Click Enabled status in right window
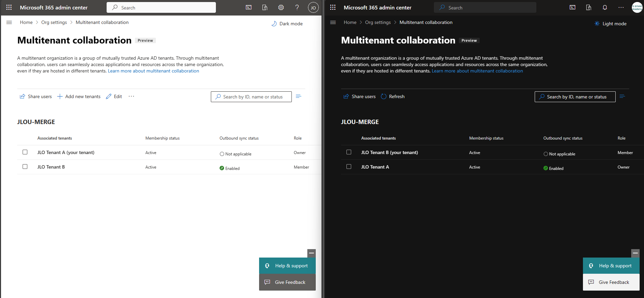 coord(553,168)
